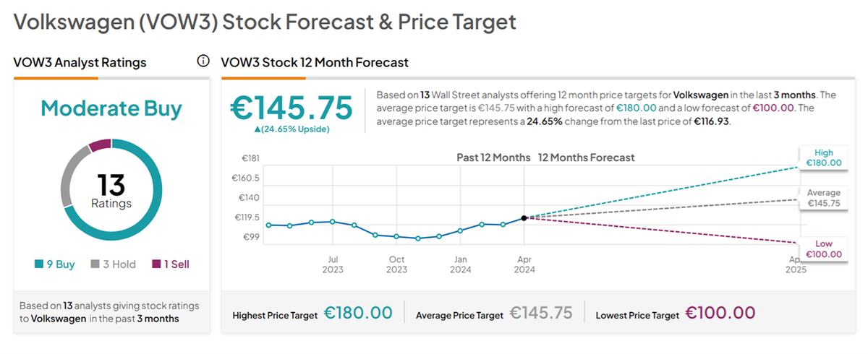Click the large €145.75 price target
Screen dimensions: 868x354
[x=292, y=108]
